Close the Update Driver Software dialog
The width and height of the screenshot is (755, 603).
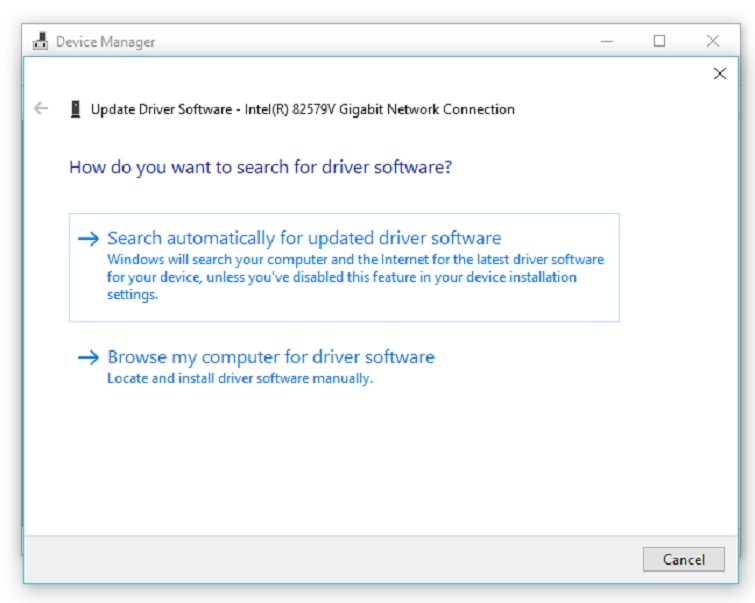(x=719, y=74)
